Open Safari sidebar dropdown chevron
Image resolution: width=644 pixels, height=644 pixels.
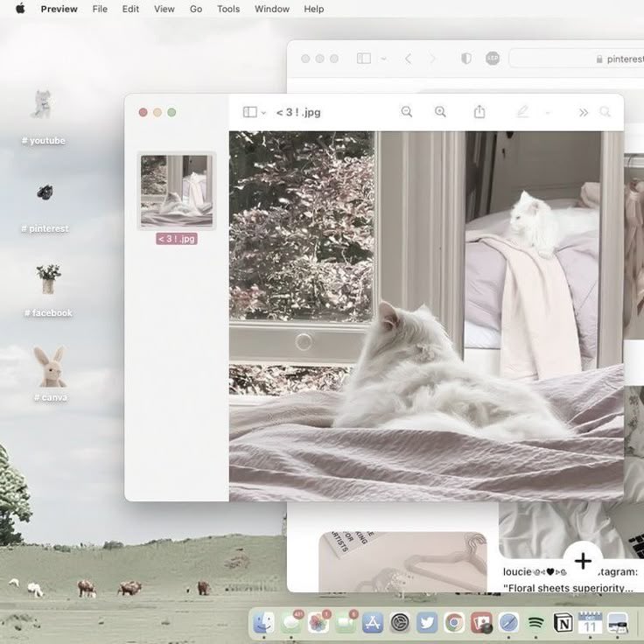point(383,59)
